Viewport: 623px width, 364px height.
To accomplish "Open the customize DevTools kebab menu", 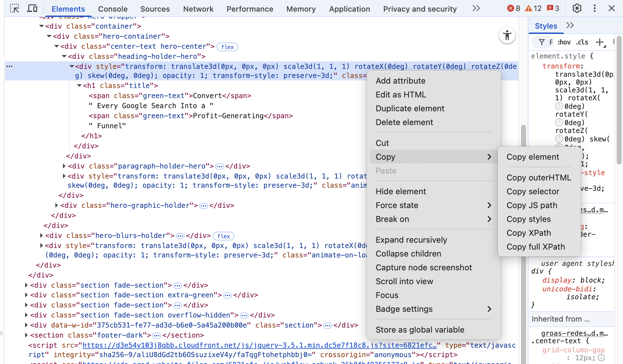I will pyautogui.click(x=594, y=8).
